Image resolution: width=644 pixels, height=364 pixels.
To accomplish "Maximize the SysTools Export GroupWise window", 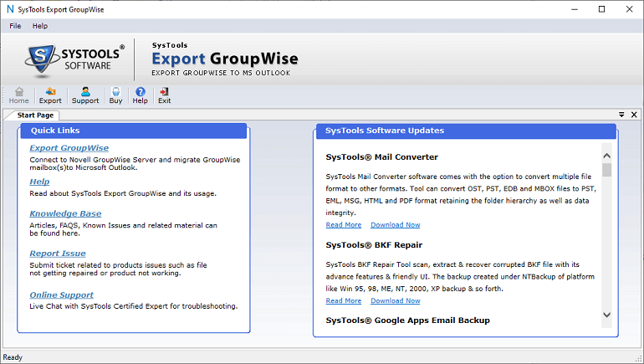I will (601, 9).
